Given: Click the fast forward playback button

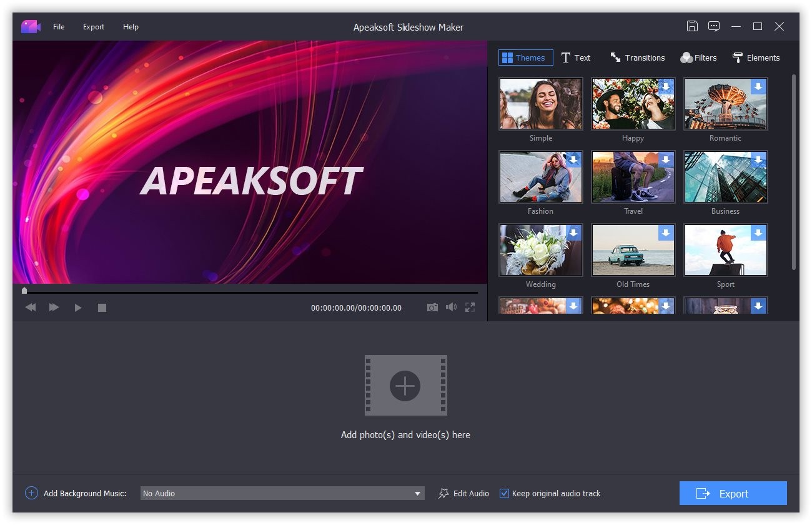Looking at the screenshot, I should tap(54, 307).
